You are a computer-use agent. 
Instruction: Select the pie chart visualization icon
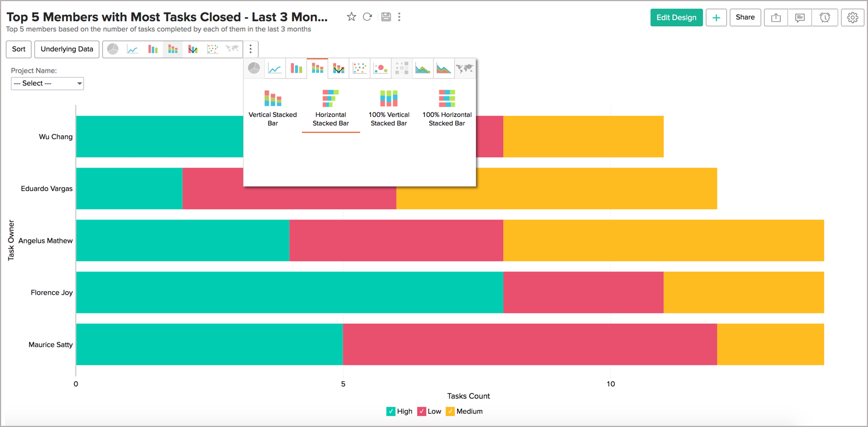254,68
